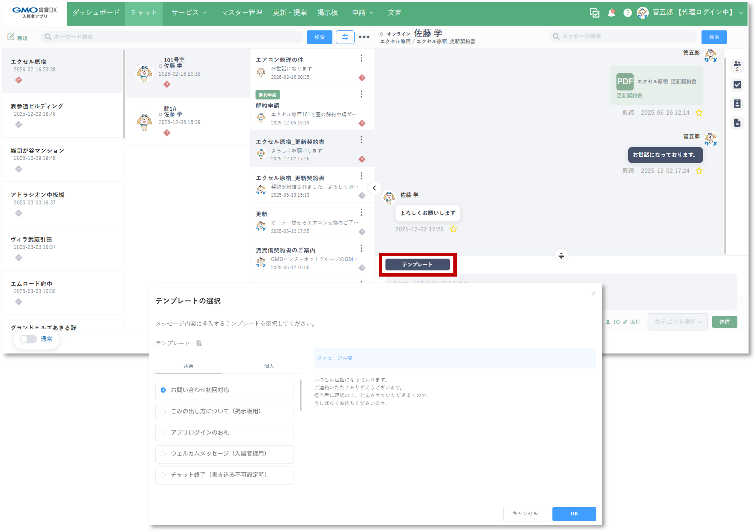Image resolution: width=756 pixels, height=532 pixels.
Task: Open kebab menu for 賃貸借契約書のご案内
Action: 361,248
